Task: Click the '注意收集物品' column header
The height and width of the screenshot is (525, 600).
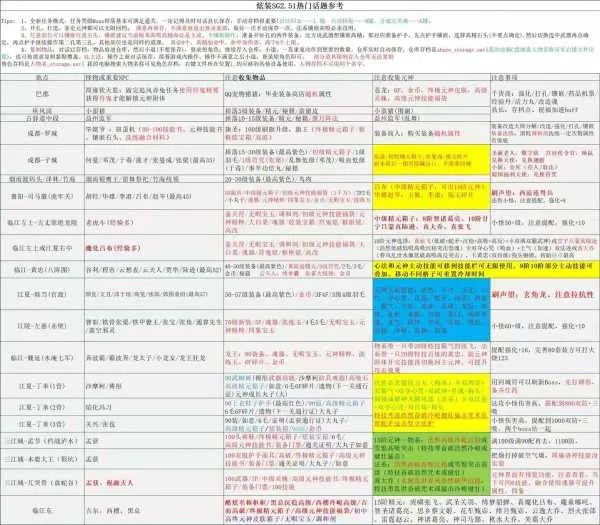Action: pyautogui.click(x=298, y=78)
